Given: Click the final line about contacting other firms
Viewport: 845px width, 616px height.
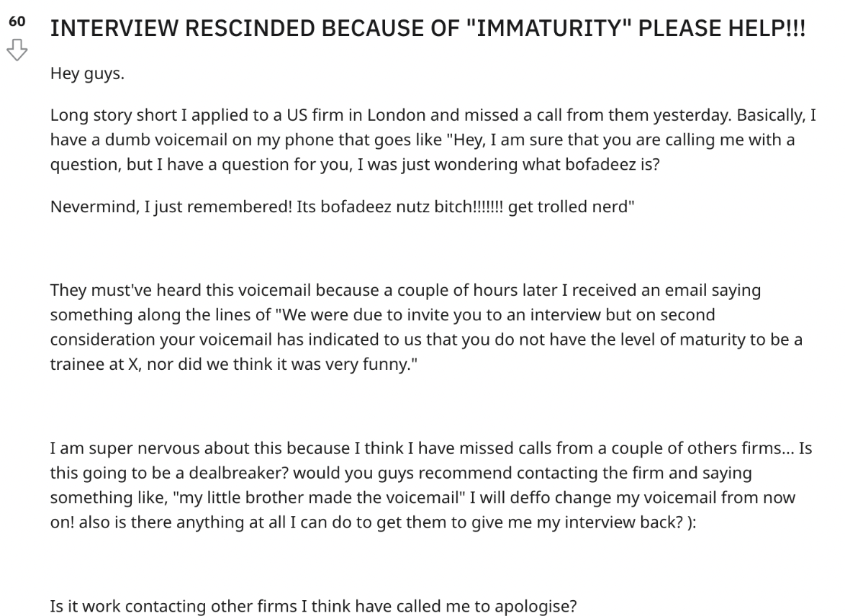Looking at the screenshot, I should (x=313, y=604).
